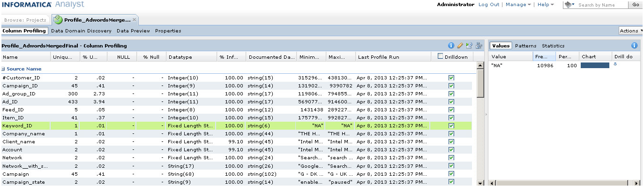Click the hierarchy icon in Column Profiling header
Viewport: 644px width, 187px height.
click(479, 46)
